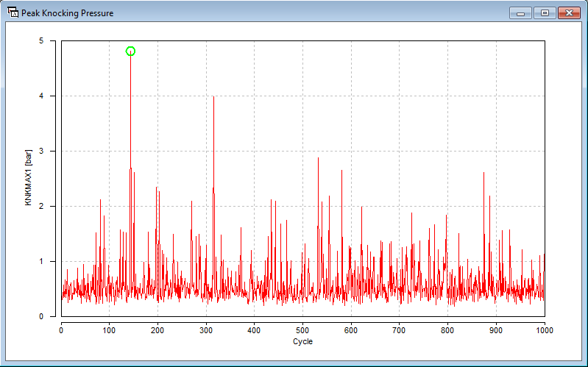The height and width of the screenshot is (367, 588).
Task: Click the window icon in the title bar
Action: [x=13, y=13]
